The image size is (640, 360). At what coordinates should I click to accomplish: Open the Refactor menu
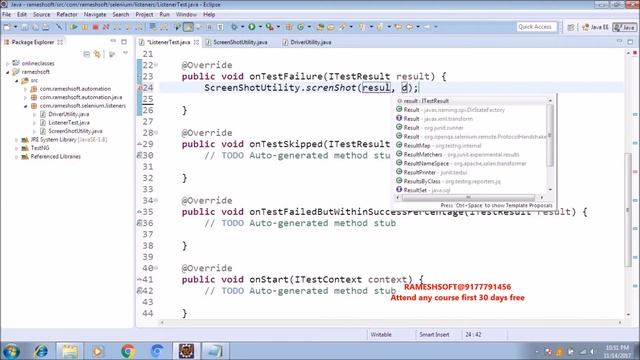67,14
